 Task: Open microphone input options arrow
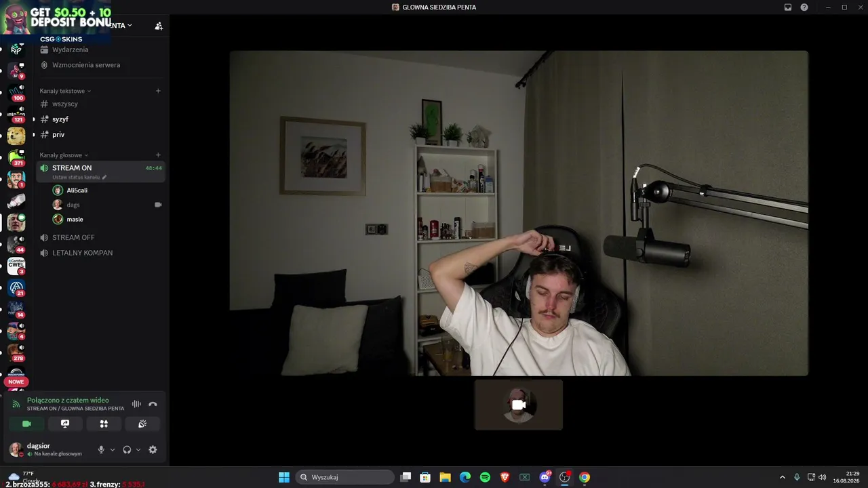[113, 449]
